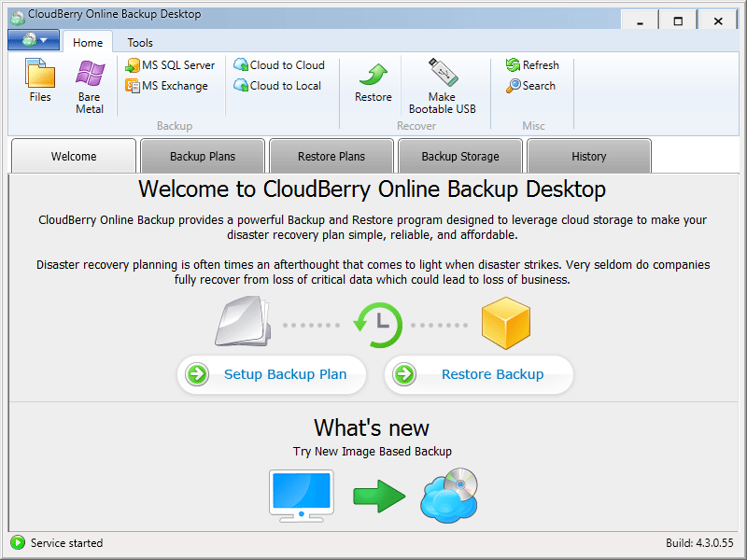The height and width of the screenshot is (560, 747).
Task: Click the green Service started status icon
Action: tap(18, 542)
